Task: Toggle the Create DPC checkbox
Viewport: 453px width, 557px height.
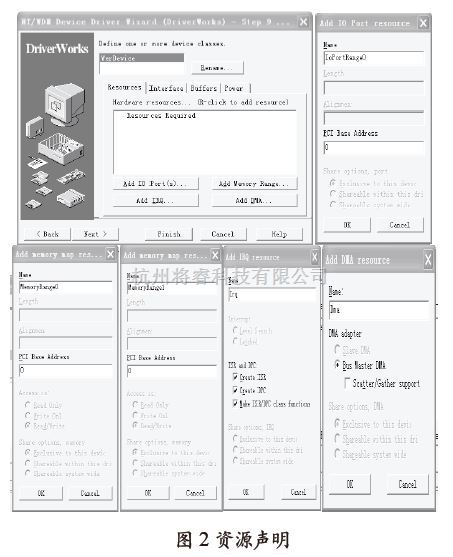Action: coord(235,390)
